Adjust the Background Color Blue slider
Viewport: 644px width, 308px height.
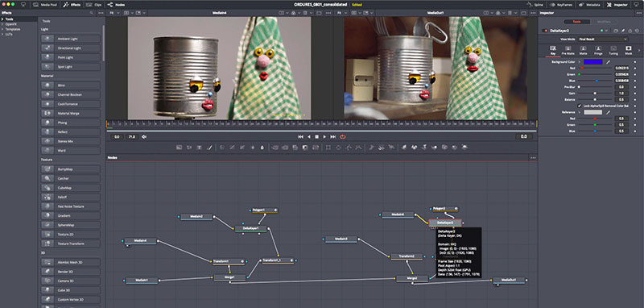tap(595, 81)
